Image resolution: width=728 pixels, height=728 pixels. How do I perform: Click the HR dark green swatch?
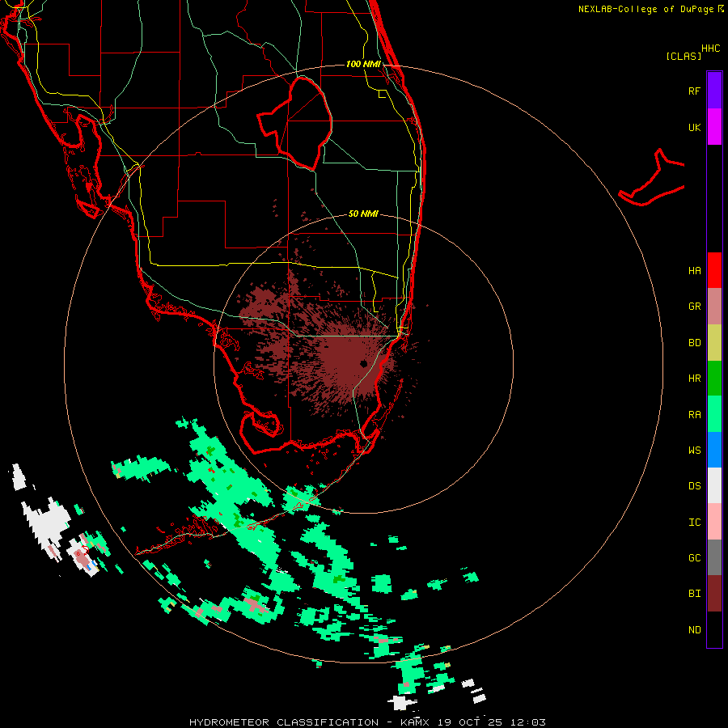tap(714, 379)
